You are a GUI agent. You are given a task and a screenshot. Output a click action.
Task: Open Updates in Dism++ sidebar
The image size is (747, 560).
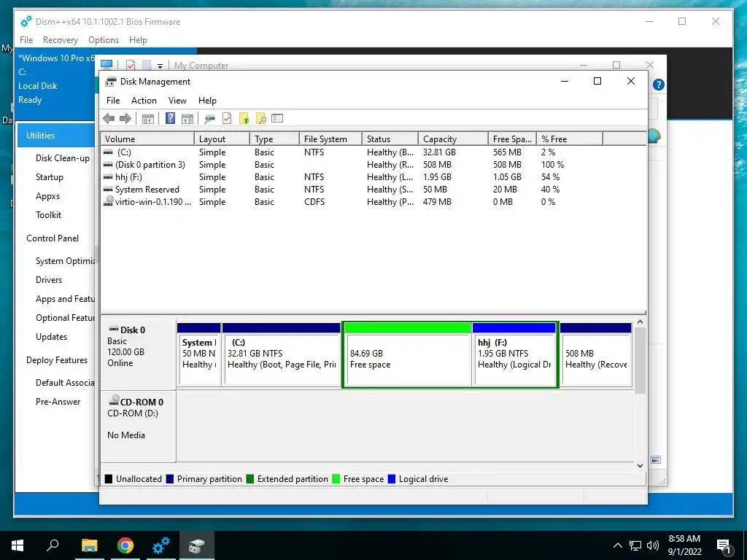pyautogui.click(x=51, y=337)
